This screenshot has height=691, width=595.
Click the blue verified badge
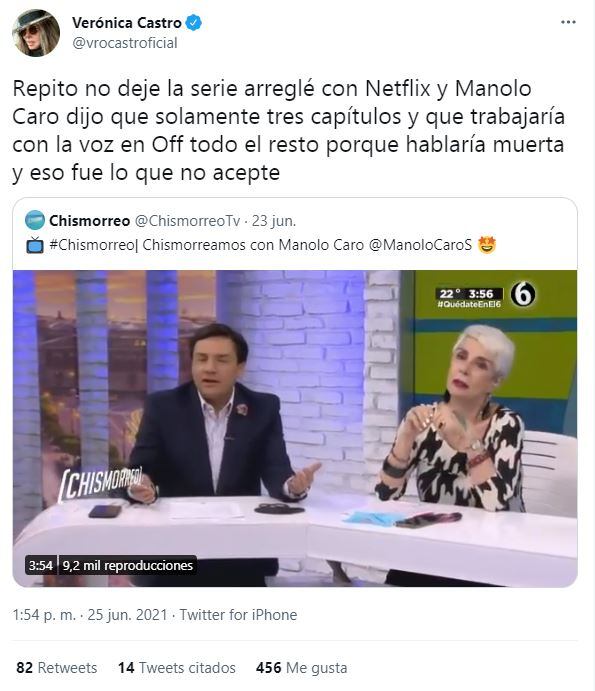coord(193,22)
